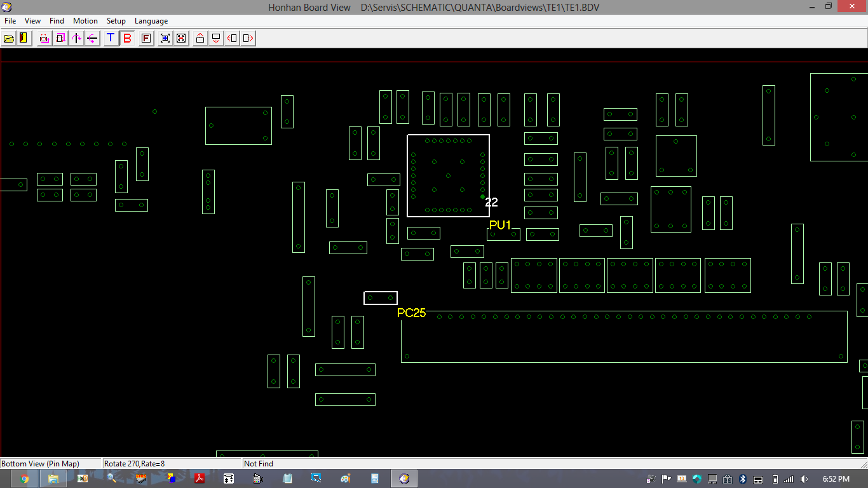Open the Motion menu
Screen dimensions: 868x488
click(85, 21)
